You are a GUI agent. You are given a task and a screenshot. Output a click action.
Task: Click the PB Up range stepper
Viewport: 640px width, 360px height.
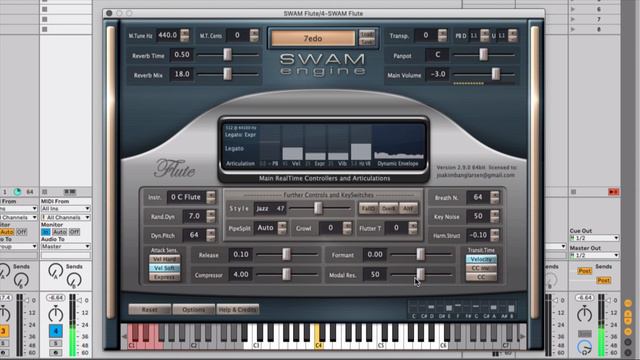coord(513,36)
